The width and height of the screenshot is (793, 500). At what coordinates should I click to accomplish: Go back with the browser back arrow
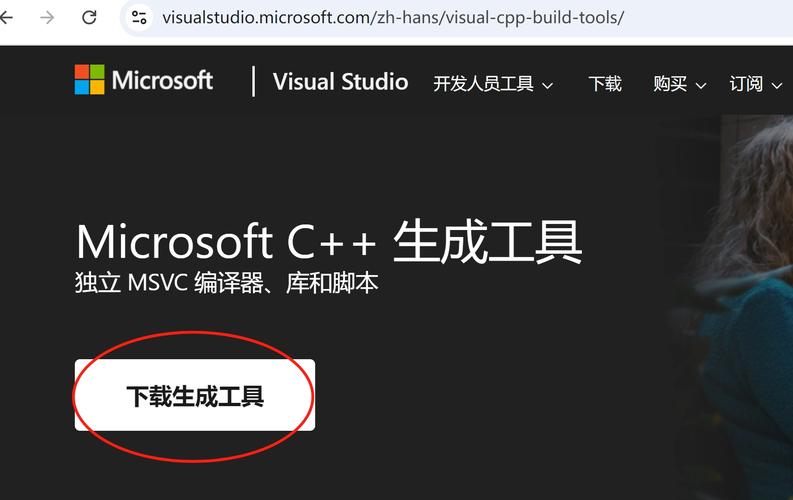click(x=6, y=18)
